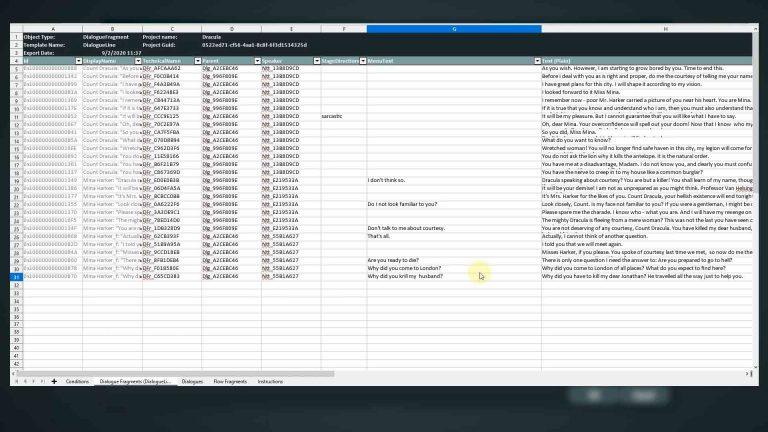Select menu text 'I don't think so.'
The width and height of the screenshot is (768, 432).
(454, 180)
